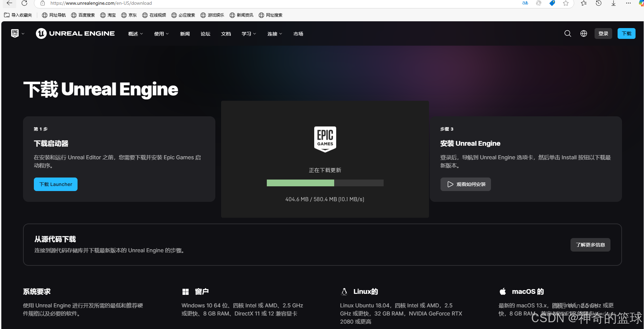Click the Linux penguin icon
Screen dimensions: 644x329
[x=344, y=291]
